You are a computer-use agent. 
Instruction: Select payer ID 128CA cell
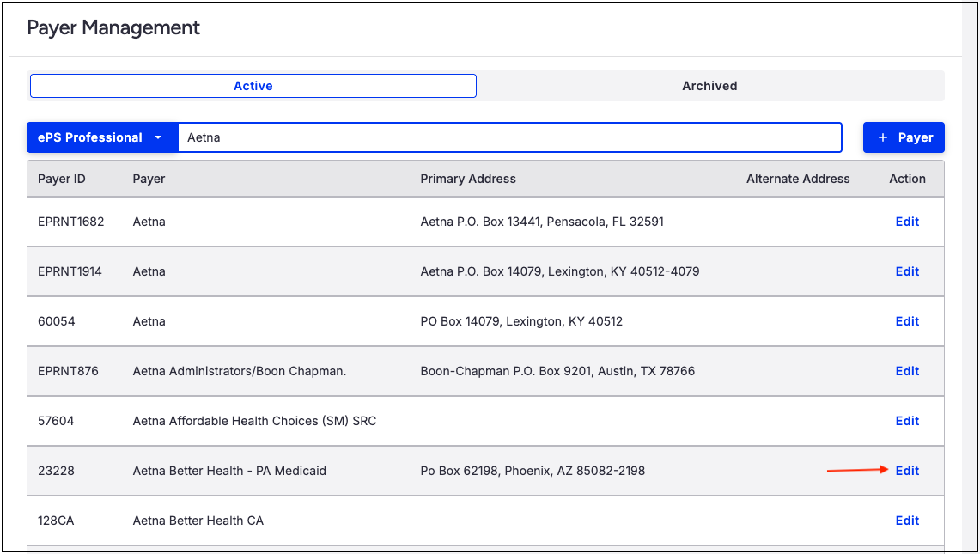56,521
